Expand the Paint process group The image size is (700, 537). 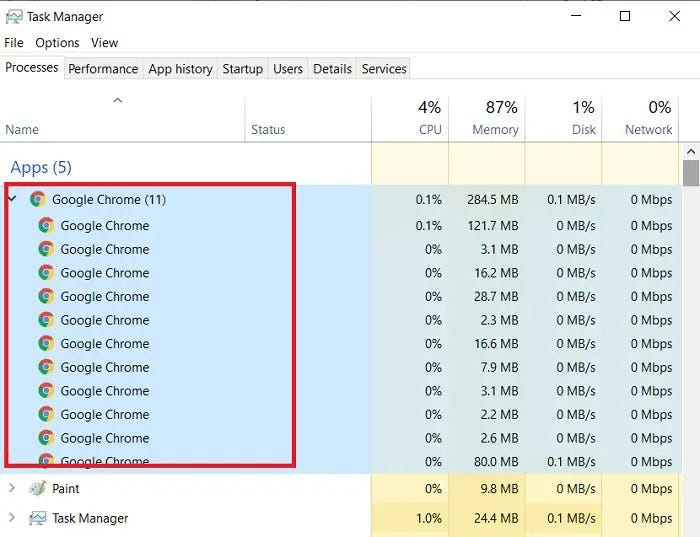[x=12, y=488]
